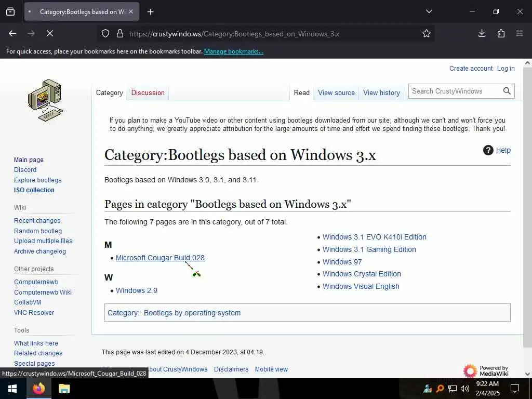Open the View history tab

(x=381, y=92)
